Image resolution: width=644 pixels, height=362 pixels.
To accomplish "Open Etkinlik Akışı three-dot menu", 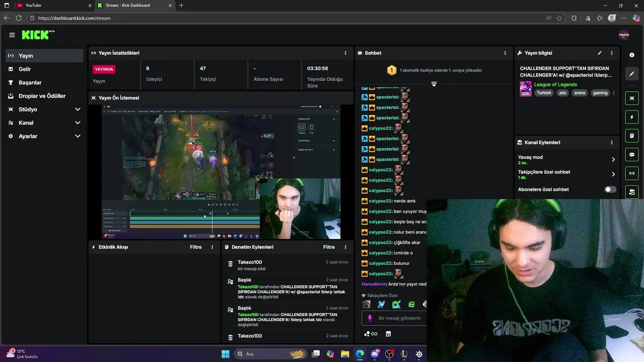I will coord(212,247).
